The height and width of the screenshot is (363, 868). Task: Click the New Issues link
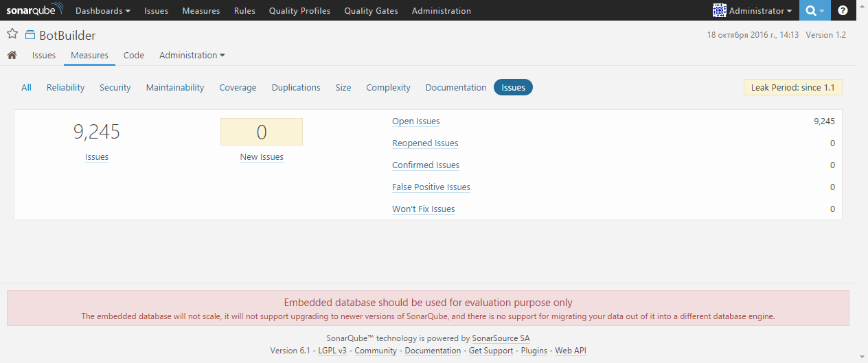pos(262,157)
